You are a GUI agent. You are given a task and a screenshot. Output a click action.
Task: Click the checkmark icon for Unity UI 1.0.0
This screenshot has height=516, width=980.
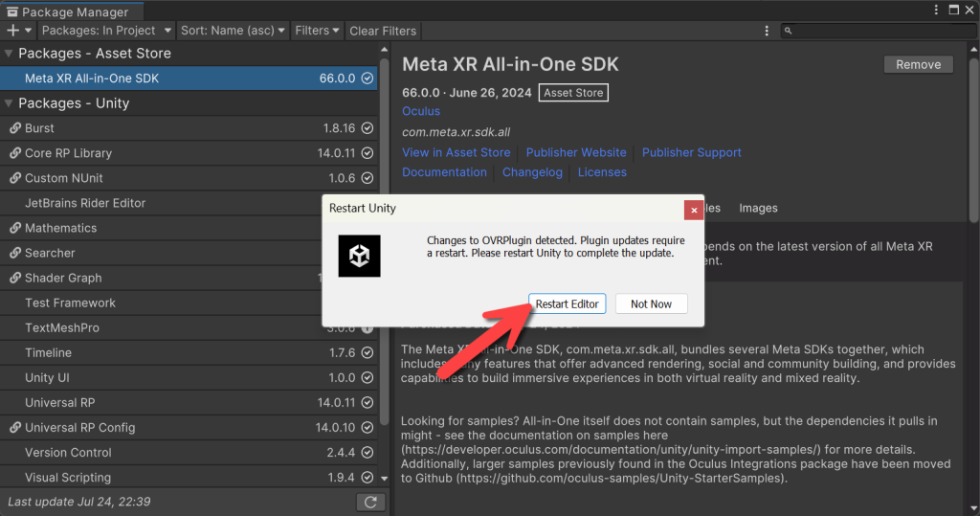point(367,378)
